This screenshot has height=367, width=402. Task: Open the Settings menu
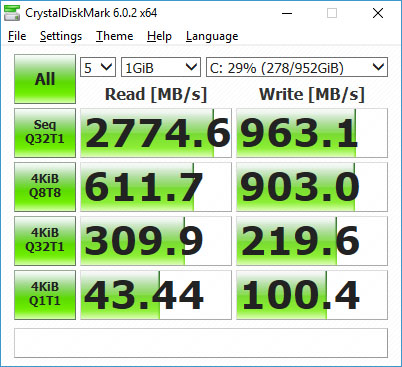61,36
